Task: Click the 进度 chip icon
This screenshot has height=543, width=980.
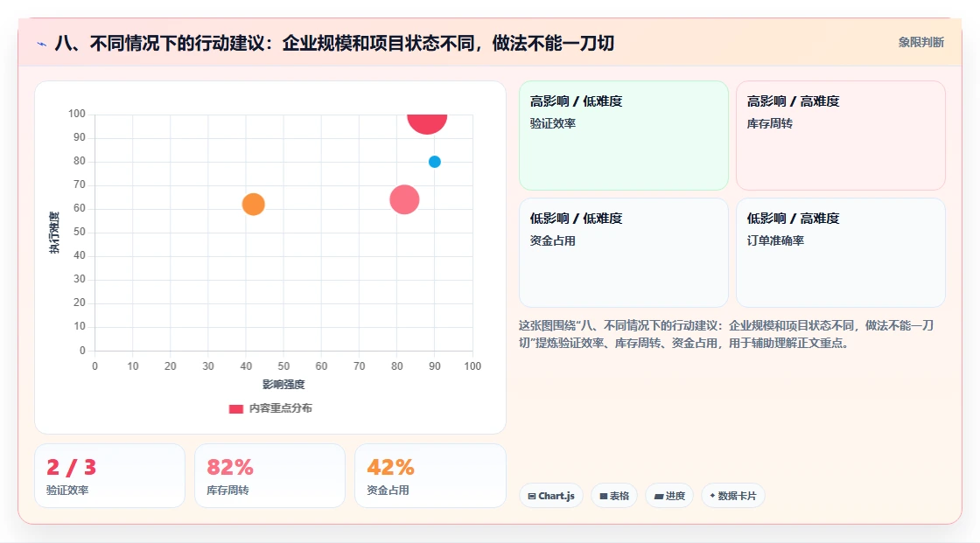Action: 659,496
